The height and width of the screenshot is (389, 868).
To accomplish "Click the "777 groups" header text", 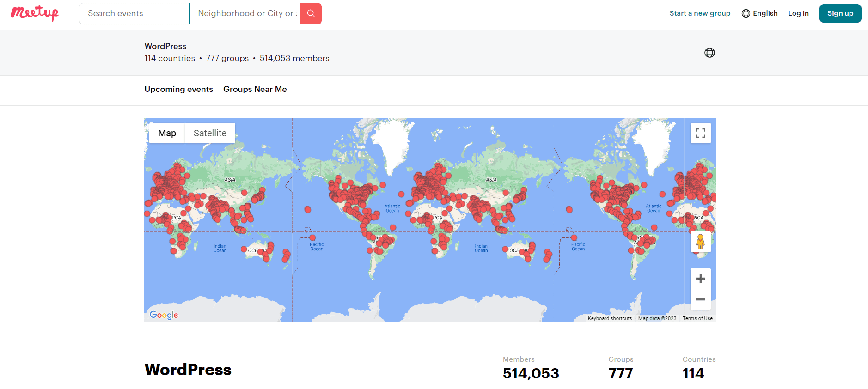I will click(227, 58).
